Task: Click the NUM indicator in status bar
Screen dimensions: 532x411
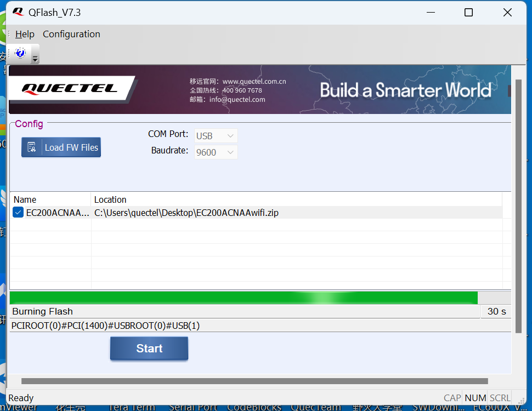Action: [476, 398]
